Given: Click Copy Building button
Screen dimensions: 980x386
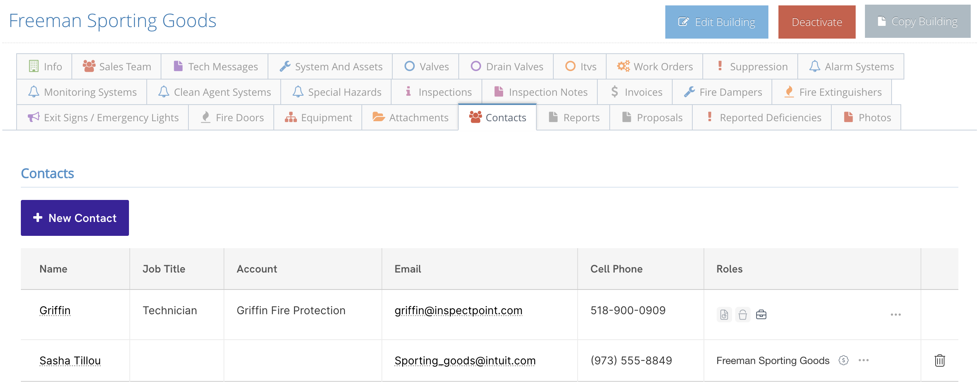Looking at the screenshot, I should tap(918, 21).
